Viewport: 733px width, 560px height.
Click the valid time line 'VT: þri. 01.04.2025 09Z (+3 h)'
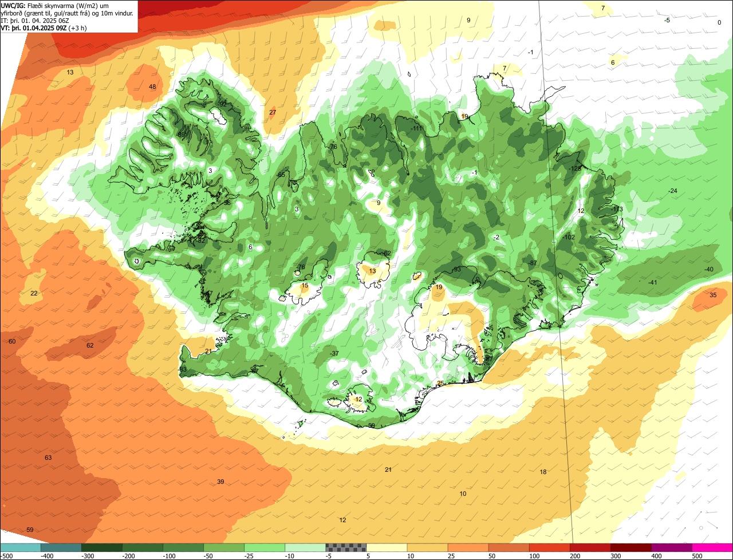[44, 27]
